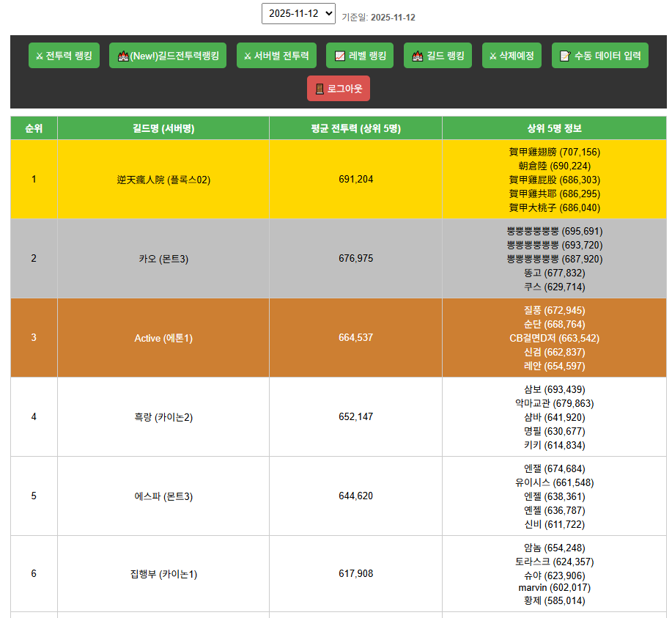Click the swords icon on 서버별 전투력
Image resolution: width=672 pixels, height=618 pixels.
pos(248,56)
